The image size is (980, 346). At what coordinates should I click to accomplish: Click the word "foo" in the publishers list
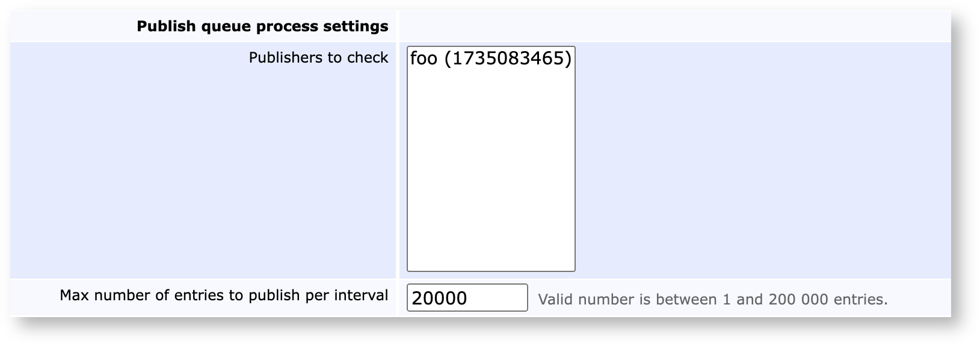point(424,58)
